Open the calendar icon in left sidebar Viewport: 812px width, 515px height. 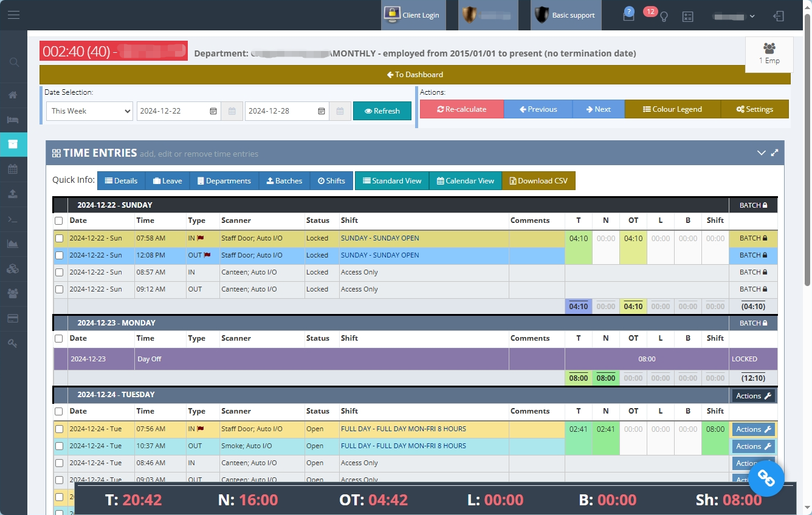(x=13, y=169)
